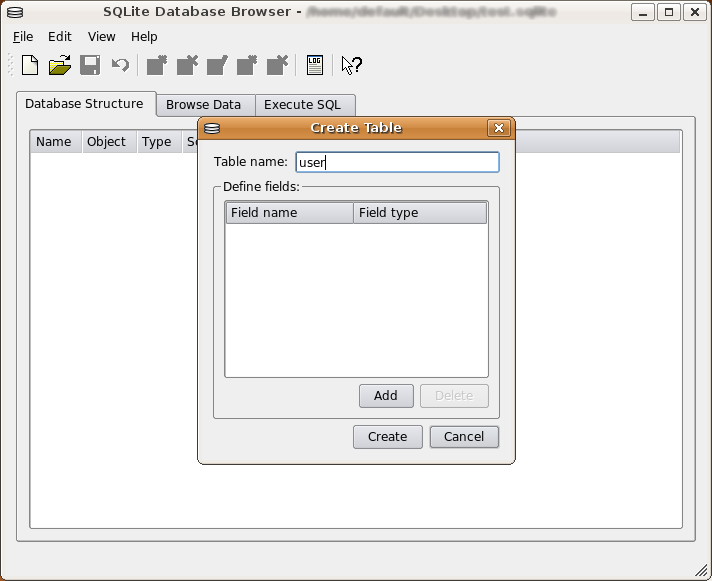This screenshot has height=581, width=712.
Task: Click the Delete Table toolbar icon
Action: [187, 66]
